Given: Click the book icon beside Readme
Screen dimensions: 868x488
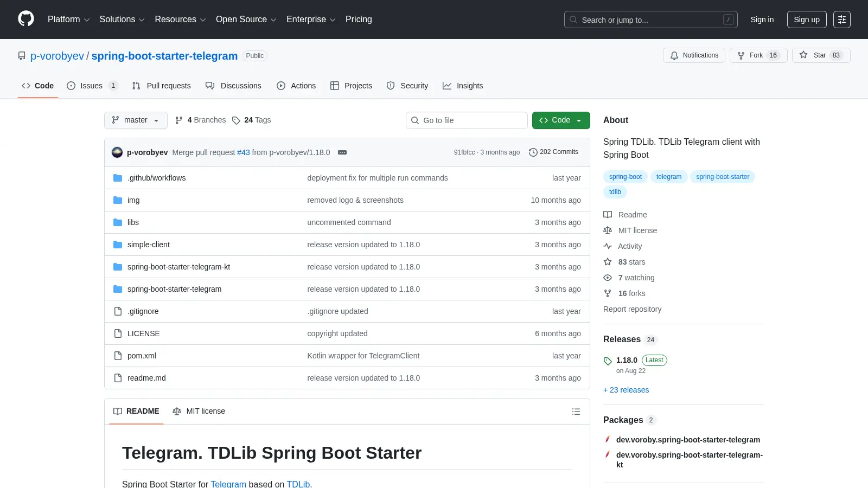Looking at the screenshot, I should tap(608, 215).
